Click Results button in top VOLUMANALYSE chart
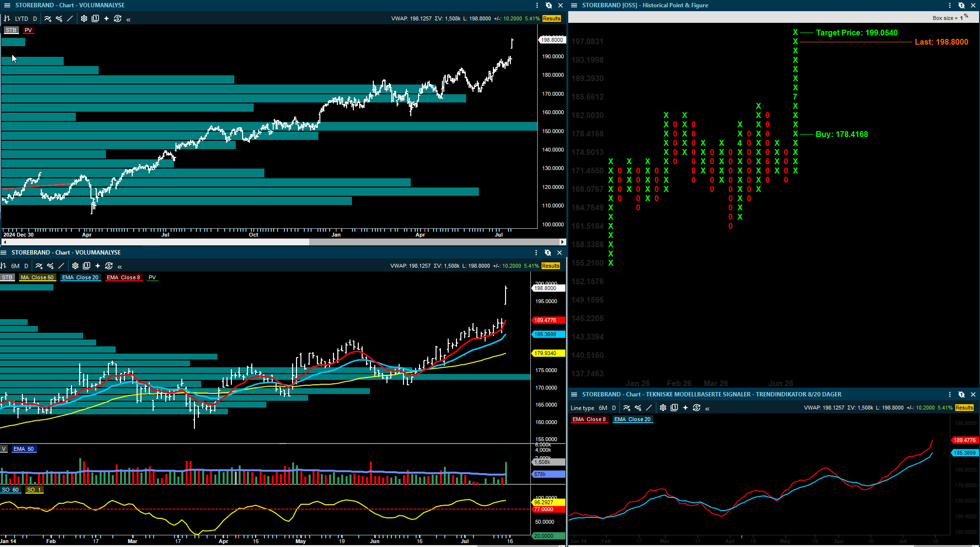The height and width of the screenshot is (547, 980). [552, 18]
